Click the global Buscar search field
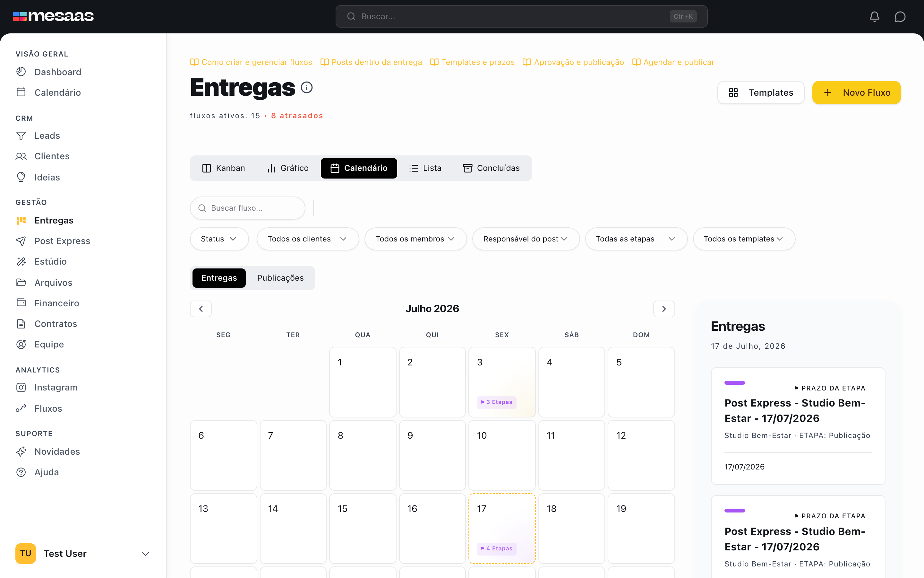 (521, 16)
